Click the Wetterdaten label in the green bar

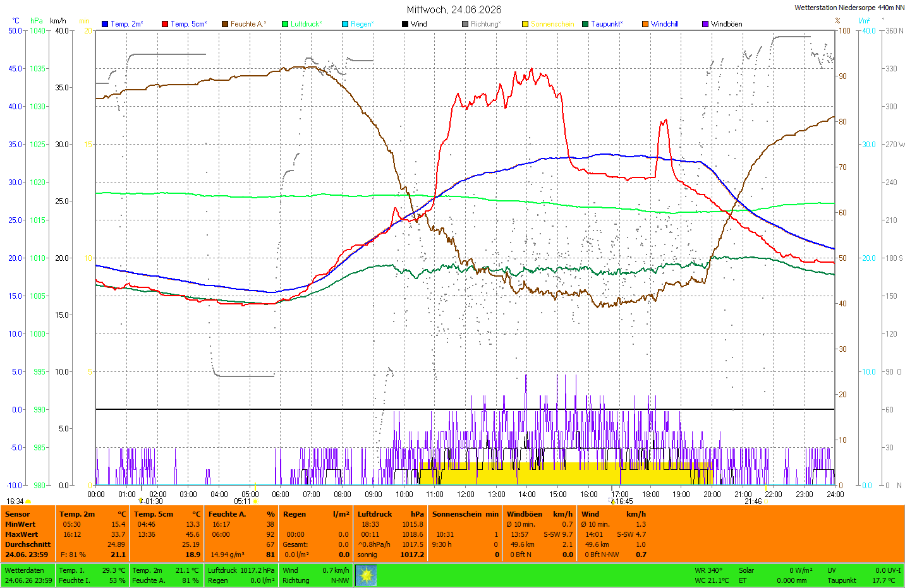24,570
